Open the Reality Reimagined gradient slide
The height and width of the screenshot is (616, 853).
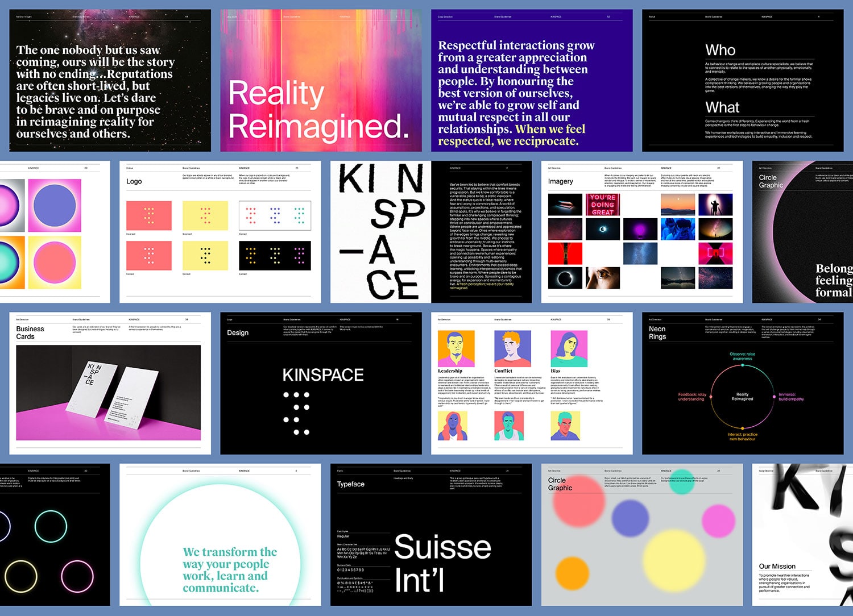[x=321, y=80]
